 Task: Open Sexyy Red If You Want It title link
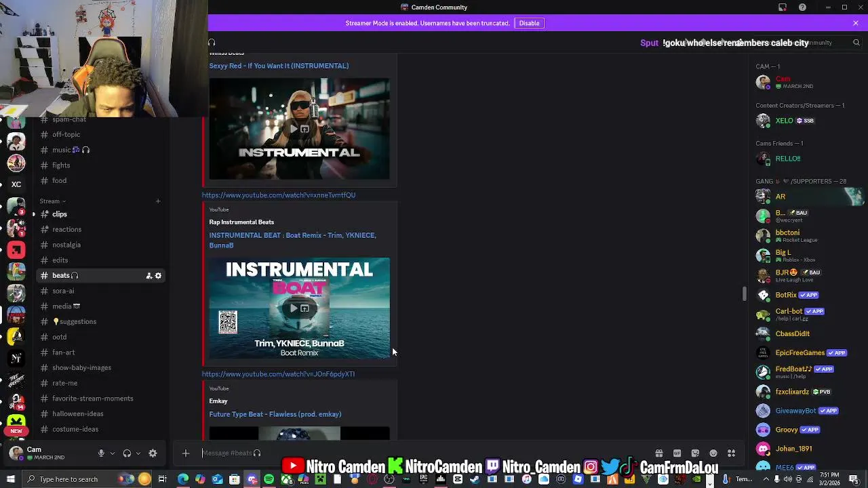click(x=279, y=66)
